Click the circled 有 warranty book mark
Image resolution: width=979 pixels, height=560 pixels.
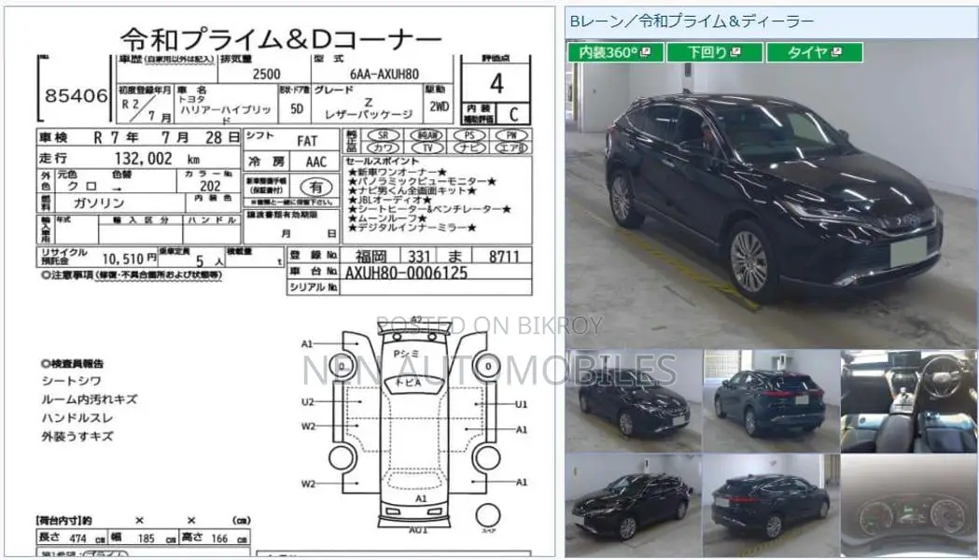pyautogui.click(x=316, y=187)
